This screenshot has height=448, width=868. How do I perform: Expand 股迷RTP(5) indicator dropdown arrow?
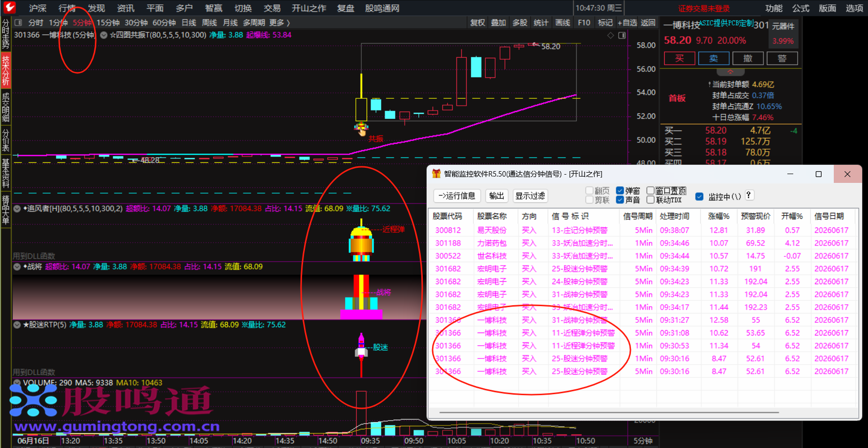(17, 325)
